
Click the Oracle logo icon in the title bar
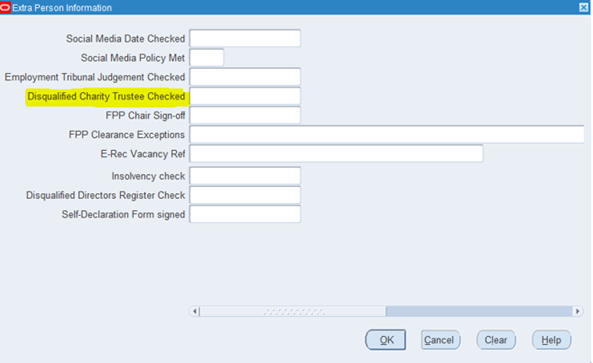(x=5, y=7)
